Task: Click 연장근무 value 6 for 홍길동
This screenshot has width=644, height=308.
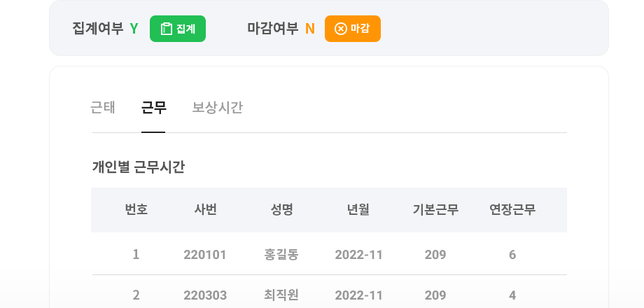Action: pos(512,255)
